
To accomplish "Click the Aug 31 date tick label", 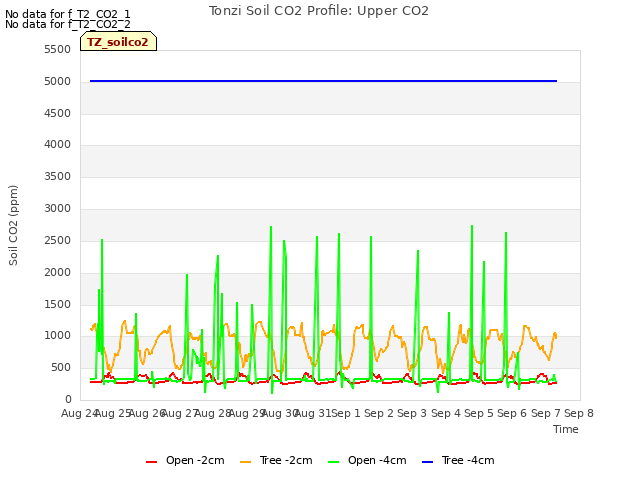I will point(313,413).
